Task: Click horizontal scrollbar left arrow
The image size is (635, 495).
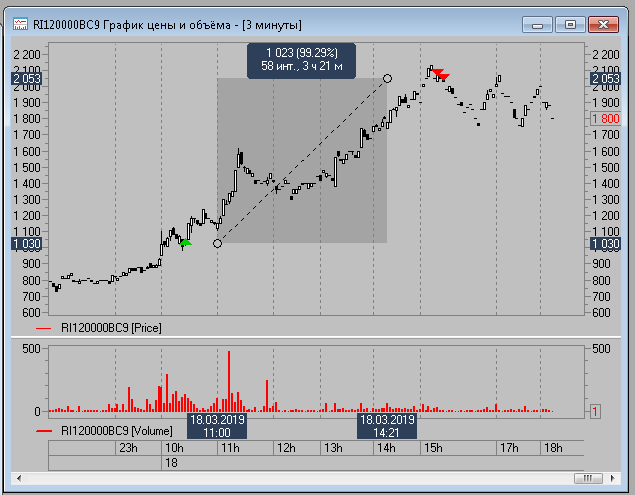Action: point(57,477)
